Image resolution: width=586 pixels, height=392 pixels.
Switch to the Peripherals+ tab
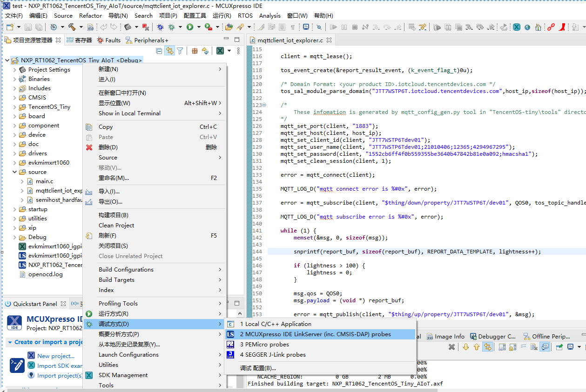pos(147,40)
